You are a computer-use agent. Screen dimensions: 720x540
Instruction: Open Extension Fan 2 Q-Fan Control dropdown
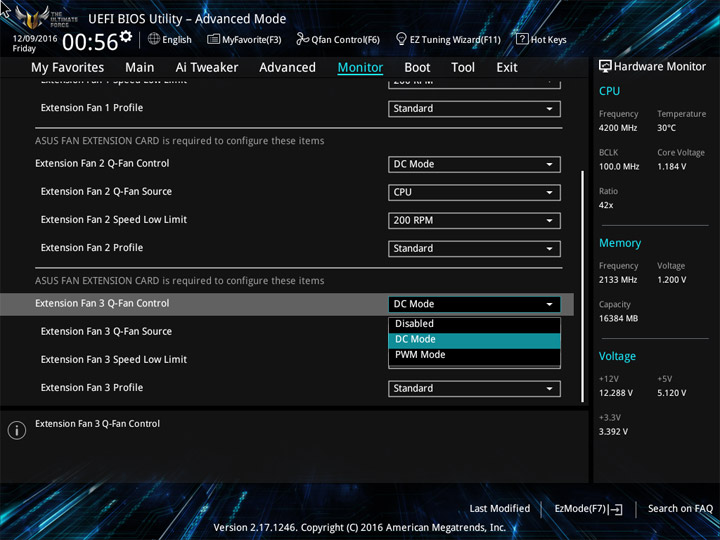[474, 164]
